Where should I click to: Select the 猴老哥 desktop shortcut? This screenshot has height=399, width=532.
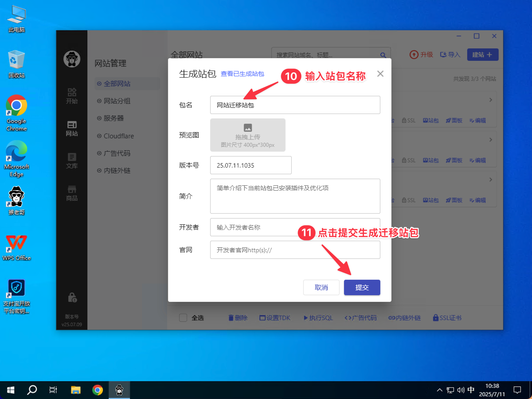16,200
